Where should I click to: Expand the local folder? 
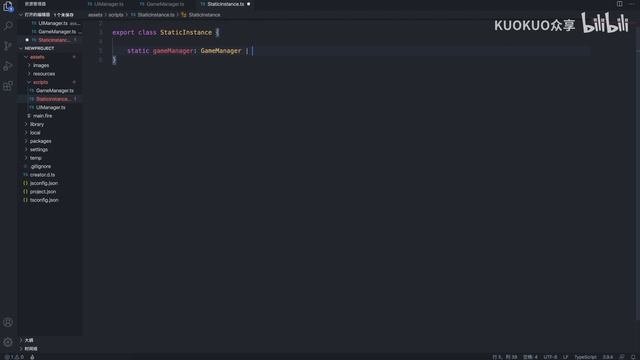point(35,133)
